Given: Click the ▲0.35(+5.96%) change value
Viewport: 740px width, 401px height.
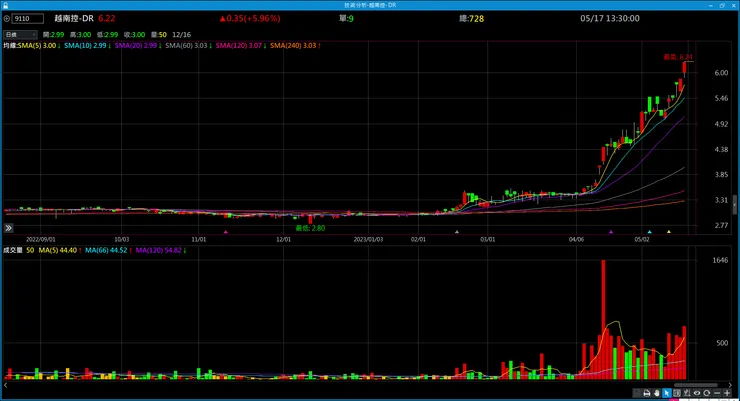Looking at the screenshot, I should (250, 19).
